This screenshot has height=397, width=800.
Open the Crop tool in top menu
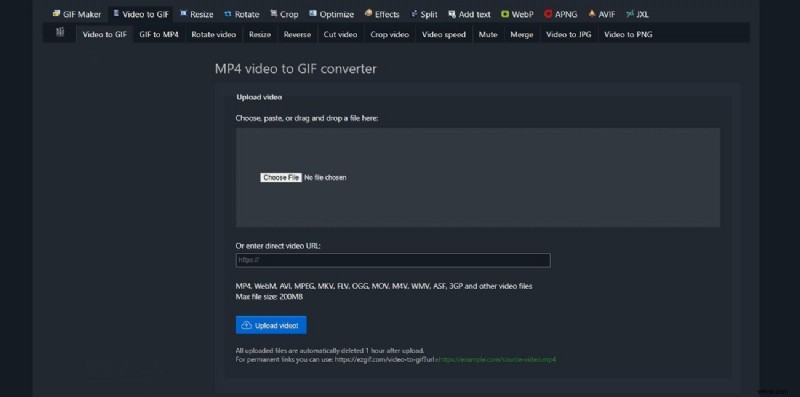point(284,14)
